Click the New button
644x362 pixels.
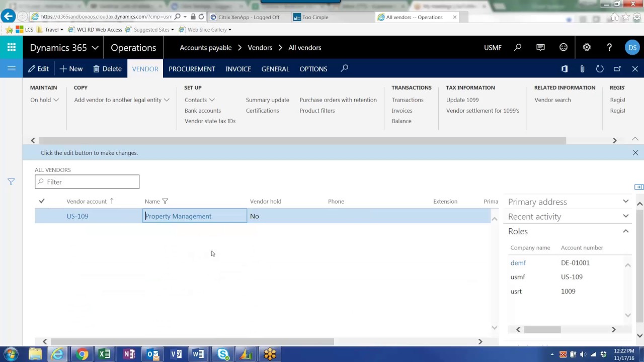[71, 69]
